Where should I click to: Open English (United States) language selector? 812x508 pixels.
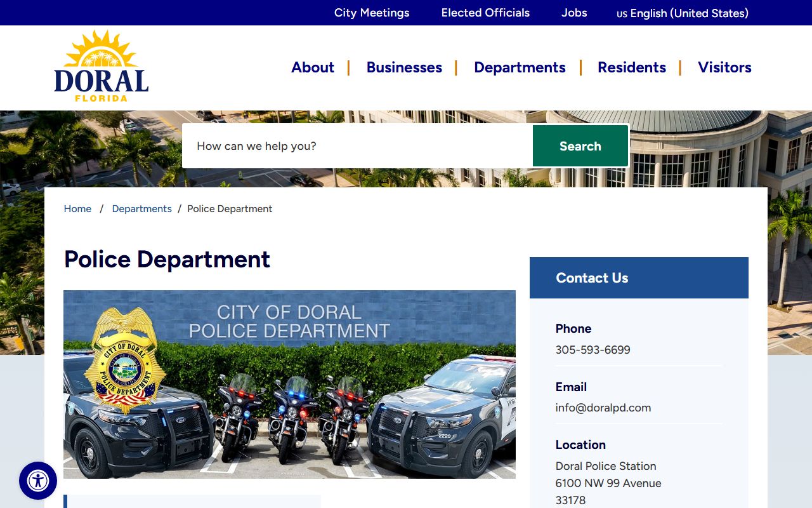point(683,13)
